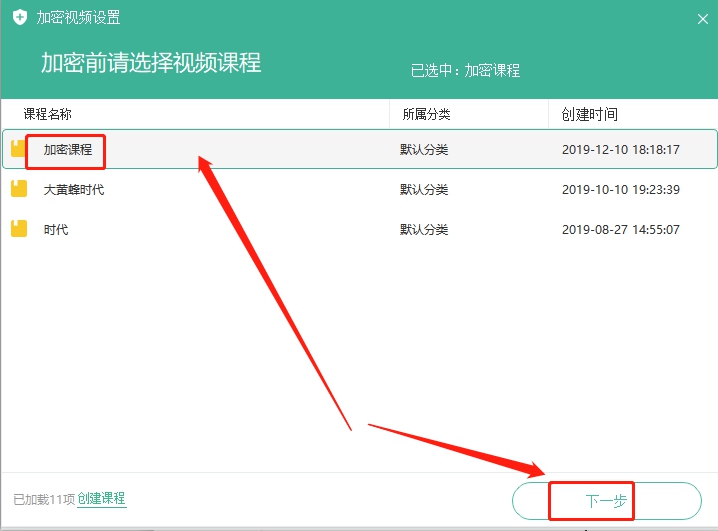This screenshot has width=718, height=531.
Task: Select the 时代 course name in the list
Action: [x=56, y=230]
